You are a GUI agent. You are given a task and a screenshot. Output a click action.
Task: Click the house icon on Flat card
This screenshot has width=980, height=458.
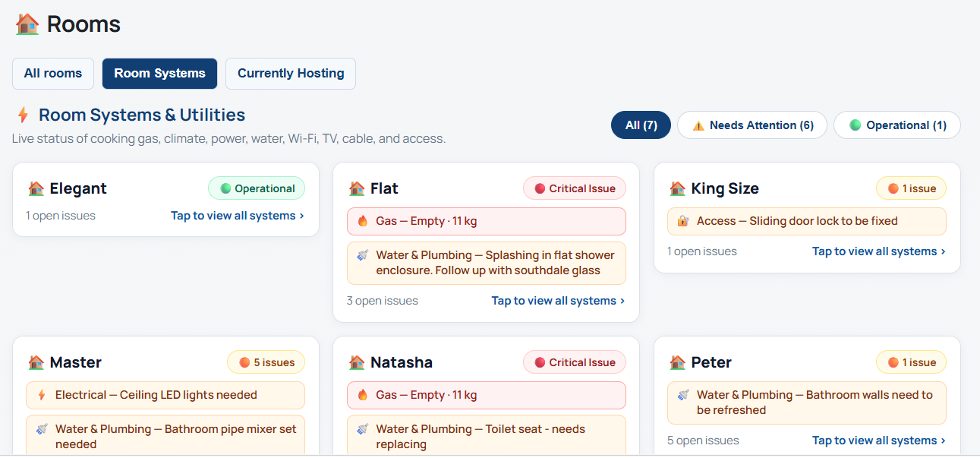coord(357,188)
